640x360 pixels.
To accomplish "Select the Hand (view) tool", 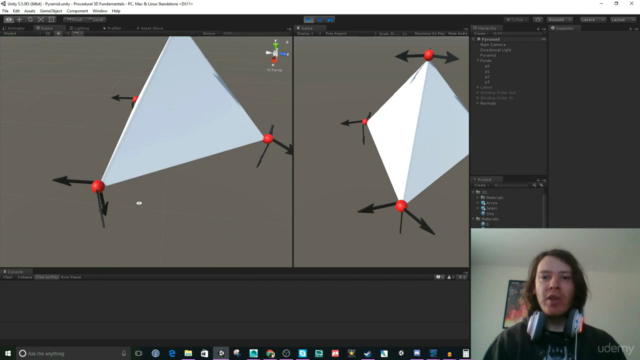I will coord(9,20).
